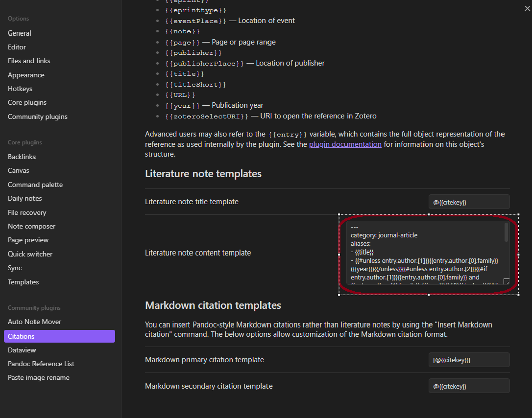Select the Appearance settings tab

[x=26, y=75]
